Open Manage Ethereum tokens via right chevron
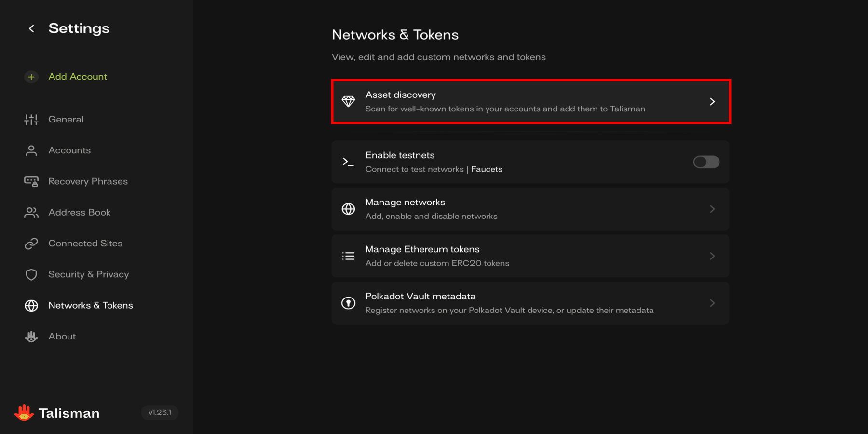This screenshot has height=434, width=868. [712, 256]
